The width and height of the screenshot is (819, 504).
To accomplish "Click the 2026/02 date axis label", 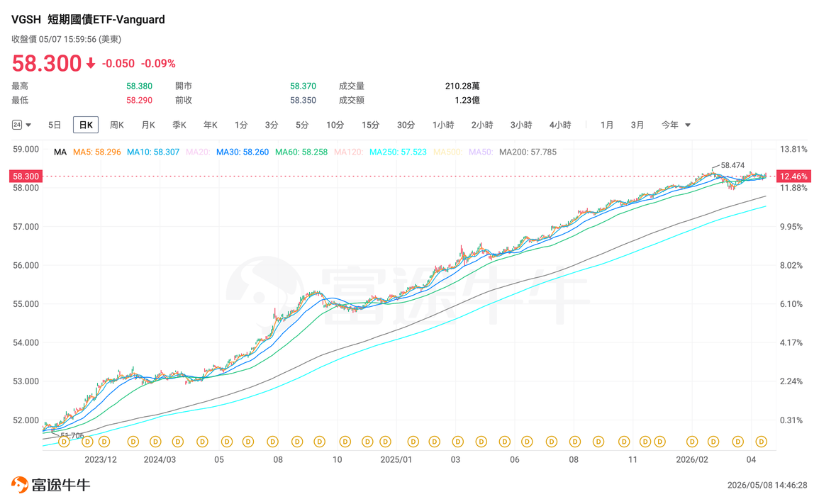I will 692,459.
